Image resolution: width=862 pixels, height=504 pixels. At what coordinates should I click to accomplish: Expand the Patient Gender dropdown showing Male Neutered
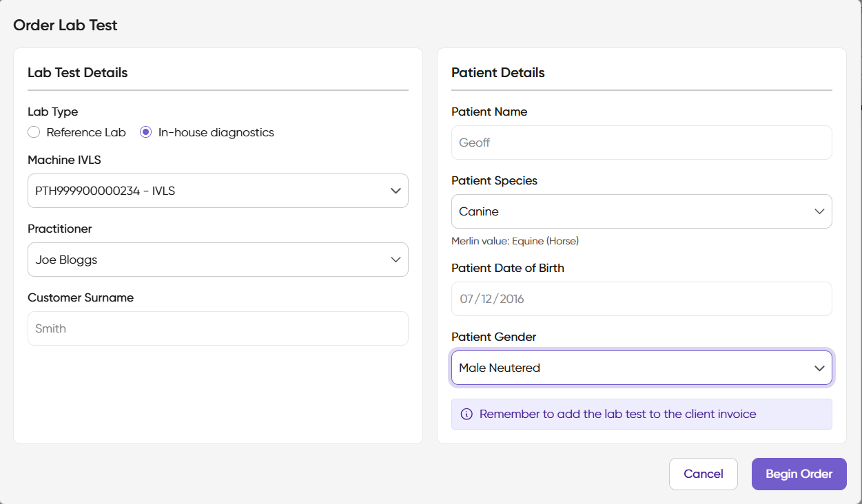pyautogui.click(x=641, y=368)
